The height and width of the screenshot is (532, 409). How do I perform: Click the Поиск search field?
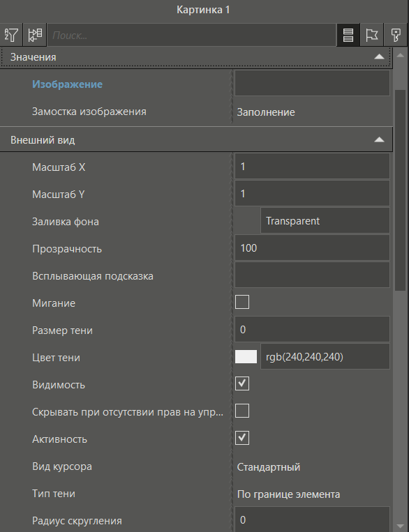[x=192, y=35]
